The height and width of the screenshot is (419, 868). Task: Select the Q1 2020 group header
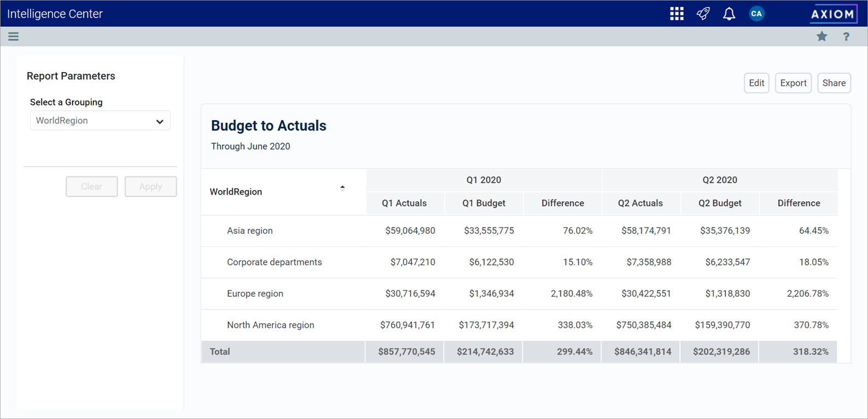(484, 180)
